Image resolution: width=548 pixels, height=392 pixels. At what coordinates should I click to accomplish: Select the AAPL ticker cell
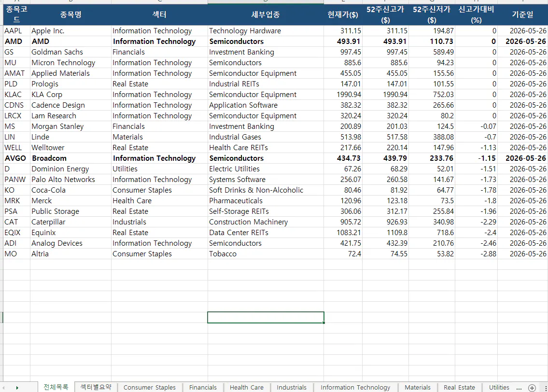(16, 31)
